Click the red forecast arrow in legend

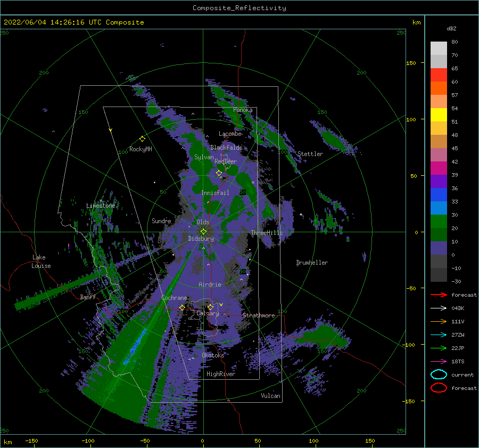pos(439,295)
